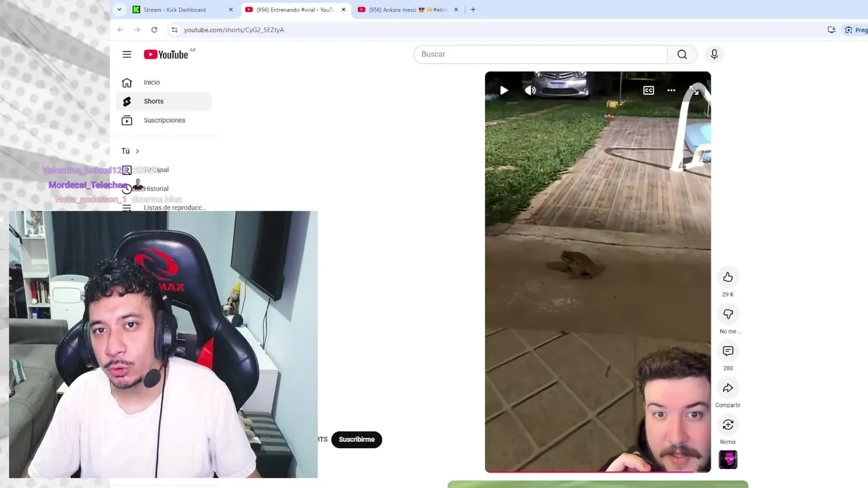Expand the Short to fullscreen
The width and height of the screenshot is (868, 488).
(694, 90)
